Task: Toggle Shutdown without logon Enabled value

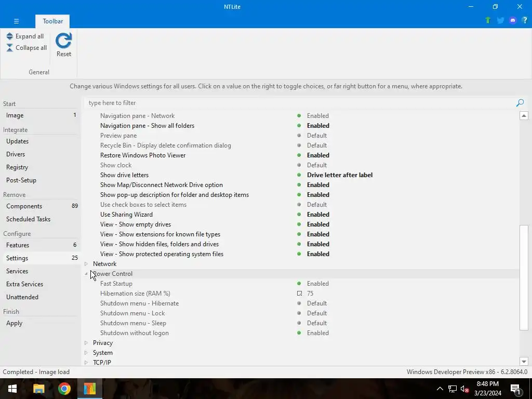Action: 318,333
